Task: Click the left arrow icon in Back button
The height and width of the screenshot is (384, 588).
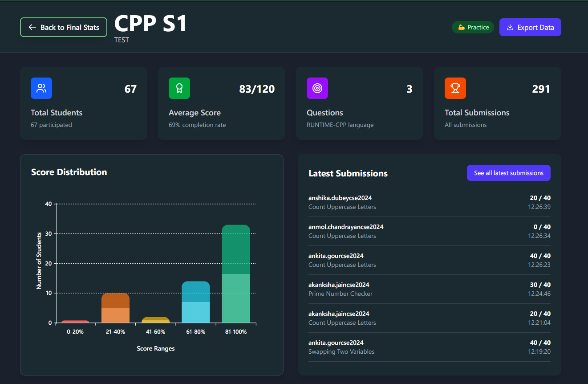Action: (32, 28)
